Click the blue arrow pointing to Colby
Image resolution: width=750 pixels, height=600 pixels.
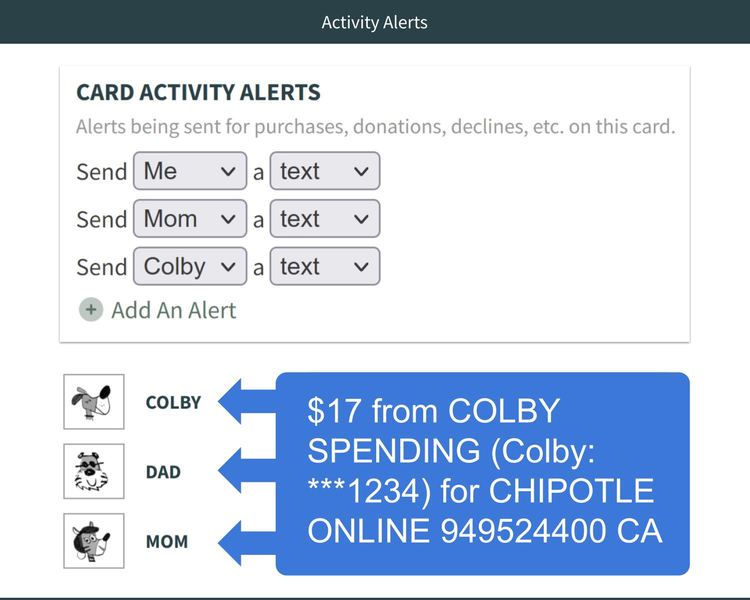[x=247, y=401]
